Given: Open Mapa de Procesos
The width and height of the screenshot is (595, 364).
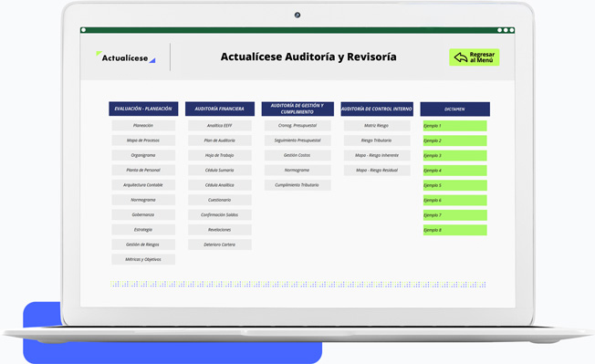Looking at the screenshot, I should (x=143, y=140).
